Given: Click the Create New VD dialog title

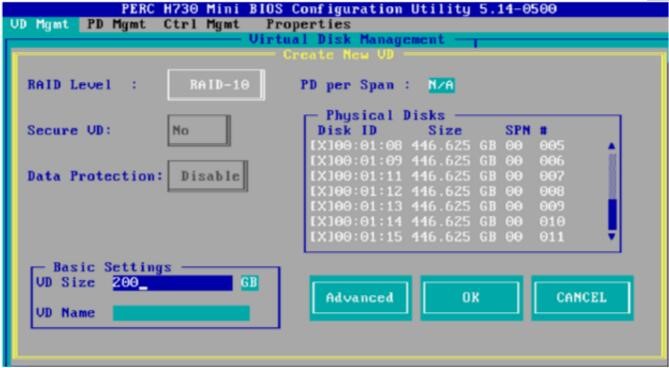Looking at the screenshot, I should (x=338, y=55).
